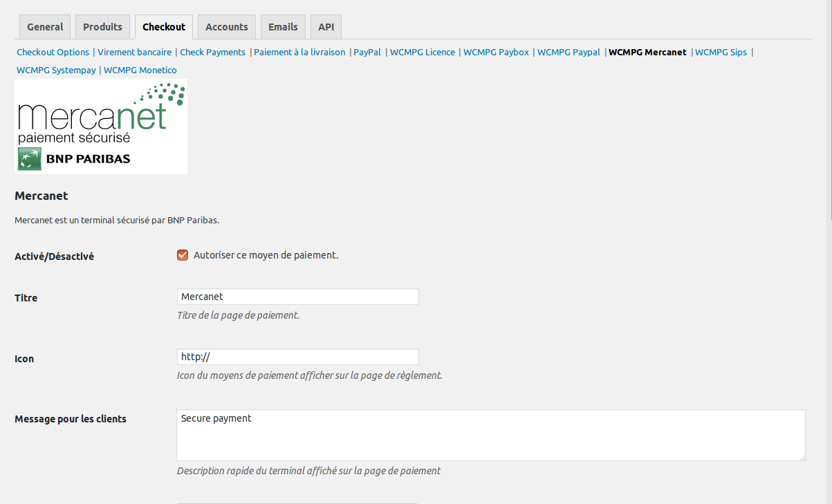
Task: Open Check Payments settings
Action: tap(212, 52)
